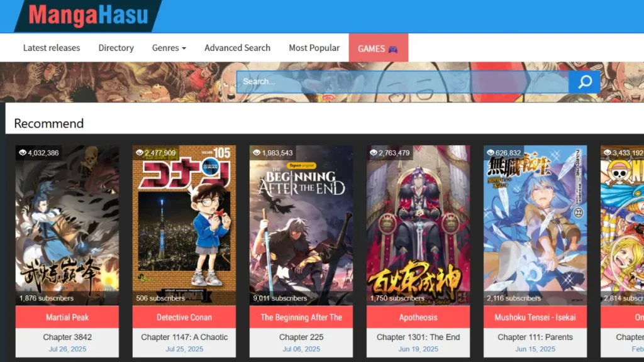The width and height of the screenshot is (644, 362).
Task: Open Martial Peak Chapter 3842 link
Action: (67, 337)
